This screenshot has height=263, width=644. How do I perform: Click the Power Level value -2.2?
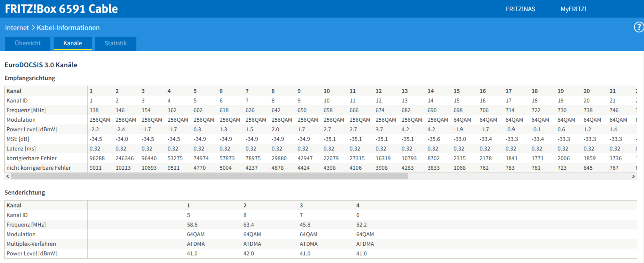(x=94, y=129)
